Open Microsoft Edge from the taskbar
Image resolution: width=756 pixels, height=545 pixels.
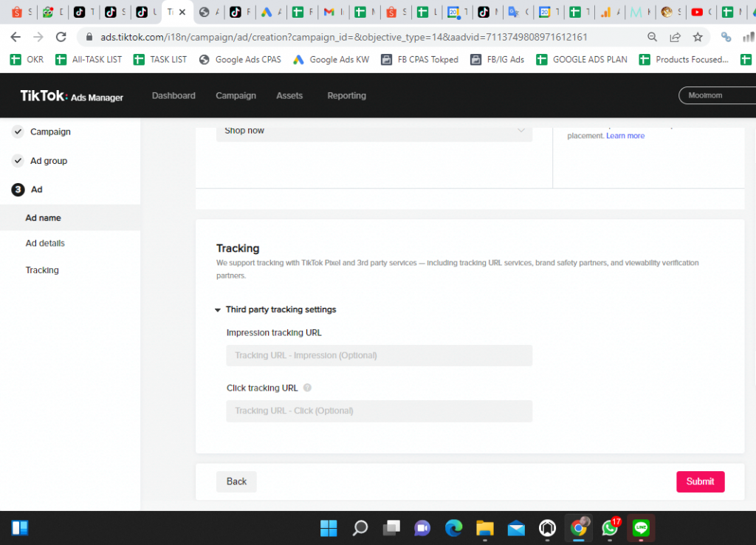pyautogui.click(x=453, y=527)
